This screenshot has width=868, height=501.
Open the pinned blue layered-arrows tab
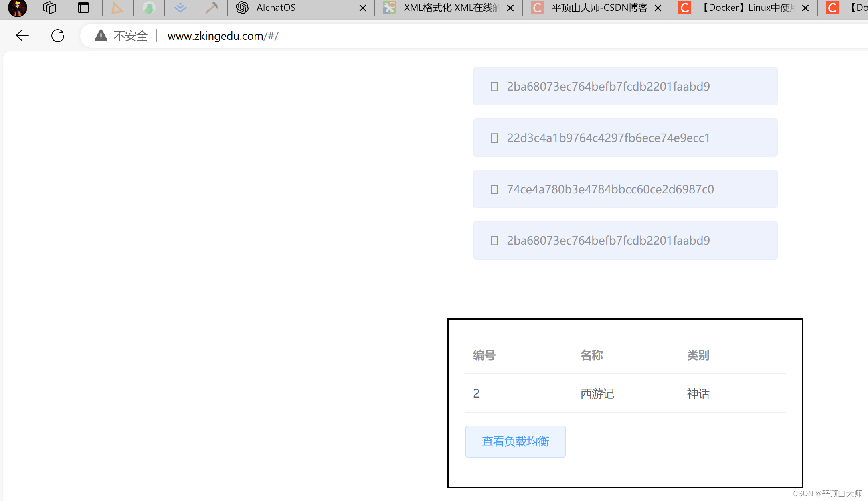[180, 8]
